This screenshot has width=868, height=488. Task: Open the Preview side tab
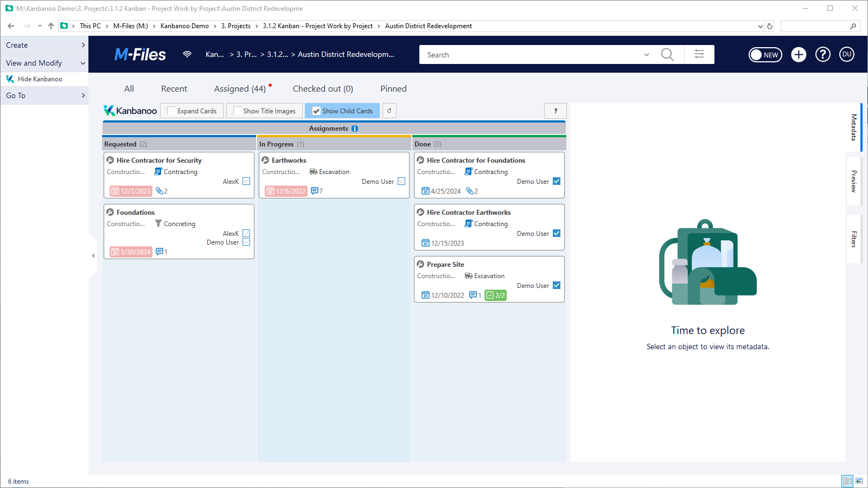(854, 181)
